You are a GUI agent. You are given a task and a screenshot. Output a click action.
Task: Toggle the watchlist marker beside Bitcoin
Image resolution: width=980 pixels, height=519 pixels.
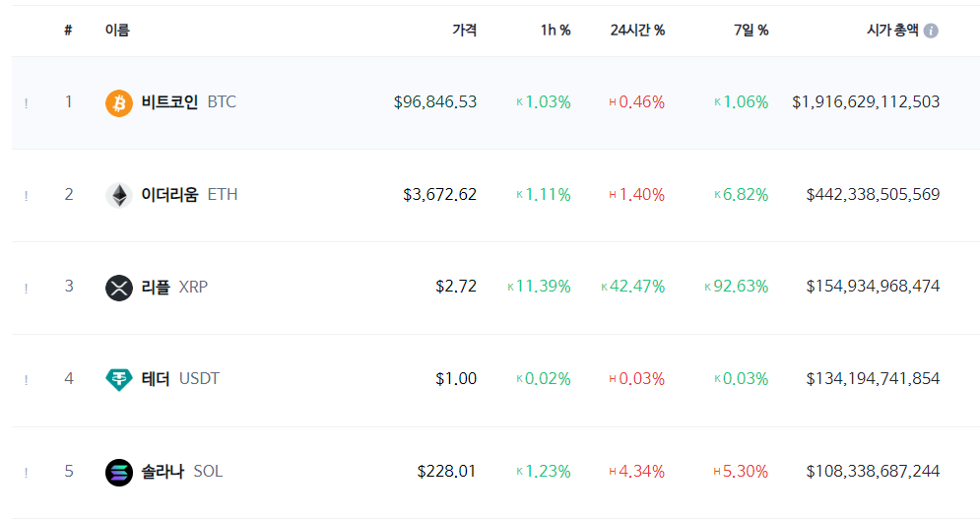point(27,103)
